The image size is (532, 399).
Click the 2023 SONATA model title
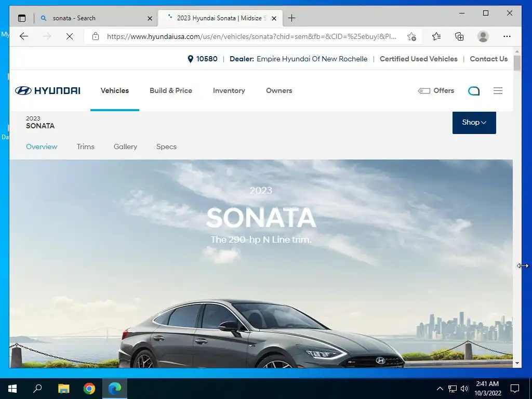(x=40, y=123)
